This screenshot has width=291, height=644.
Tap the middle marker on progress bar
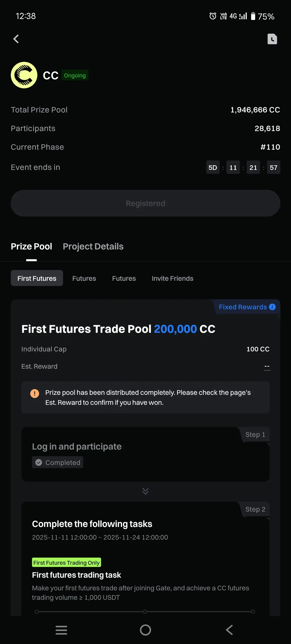coord(145,612)
